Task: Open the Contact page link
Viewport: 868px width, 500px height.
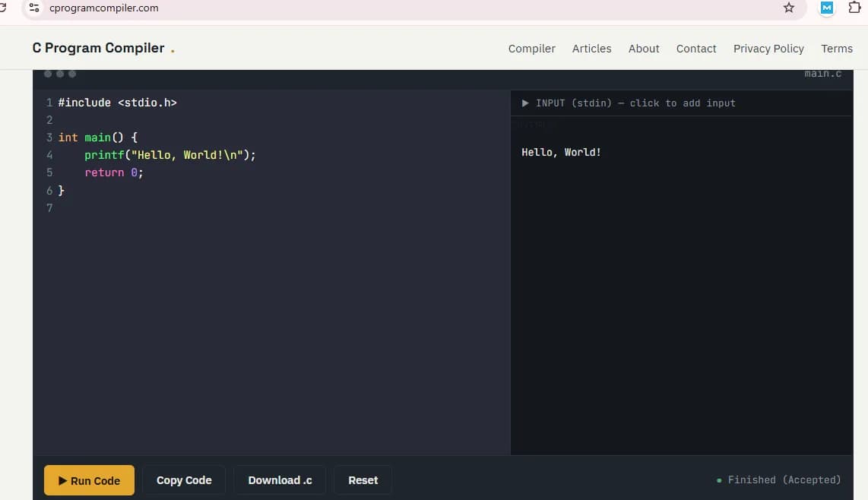Action: [x=695, y=49]
